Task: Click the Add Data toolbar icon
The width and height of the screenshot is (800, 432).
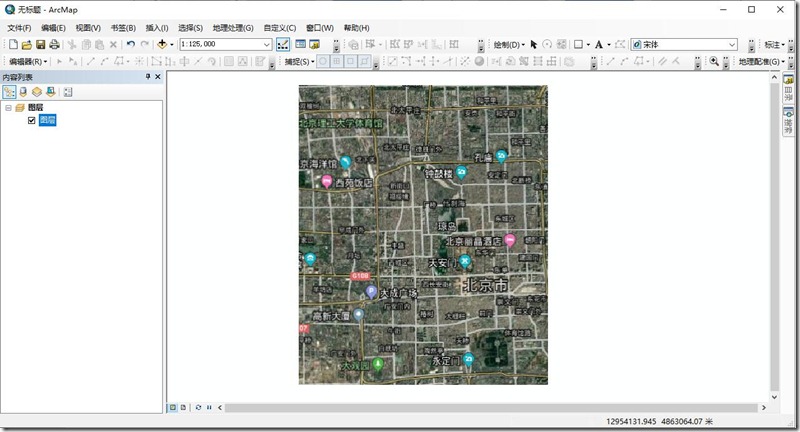Action: tap(161, 44)
